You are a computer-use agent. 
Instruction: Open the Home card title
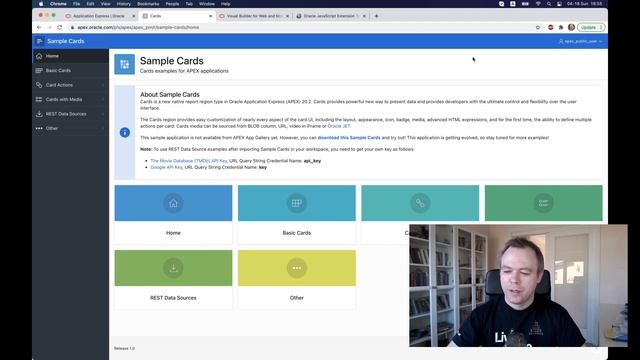(173, 233)
